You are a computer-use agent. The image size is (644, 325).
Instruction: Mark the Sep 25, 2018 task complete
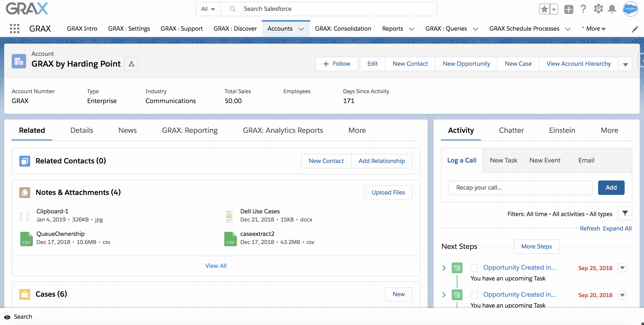click(x=474, y=268)
